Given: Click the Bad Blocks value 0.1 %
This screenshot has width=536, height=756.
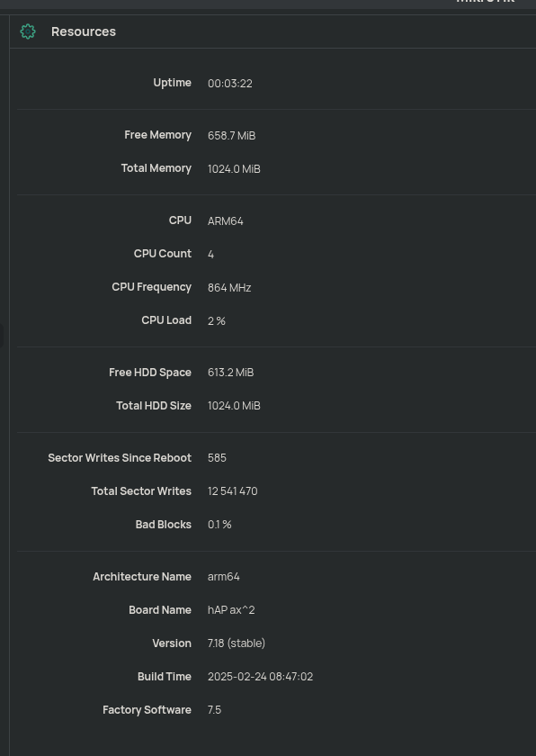Looking at the screenshot, I should coord(219,524).
